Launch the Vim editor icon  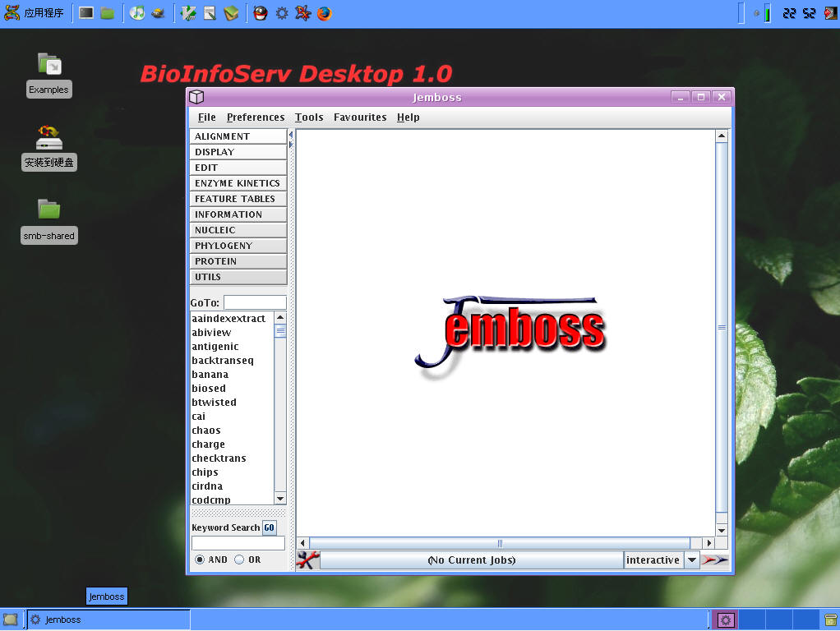click(x=188, y=13)
